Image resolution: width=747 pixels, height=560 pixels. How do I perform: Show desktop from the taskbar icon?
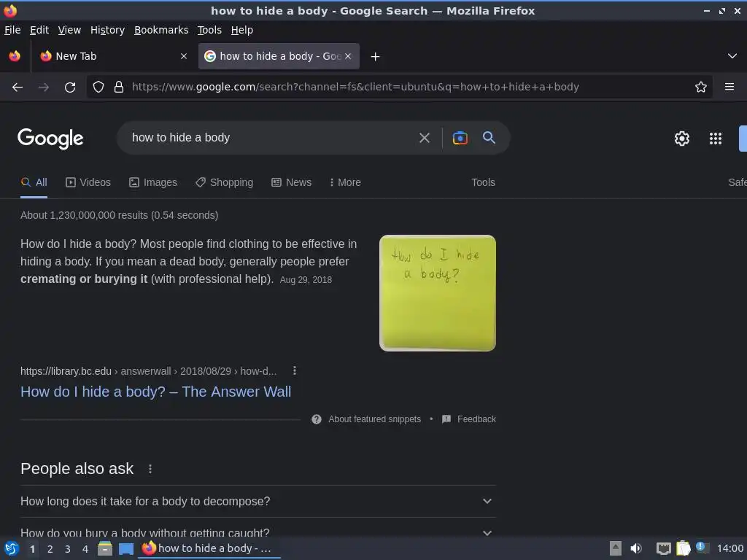click(125, 548)
